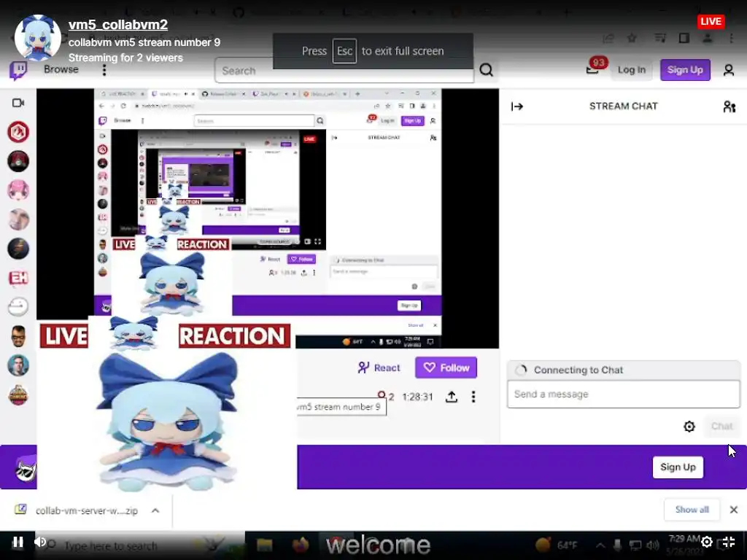Image resolution: width=747 pixels, height=560 pixels.
Task: Click the Twitch logo home icon
Action: (x=18, y=70)
